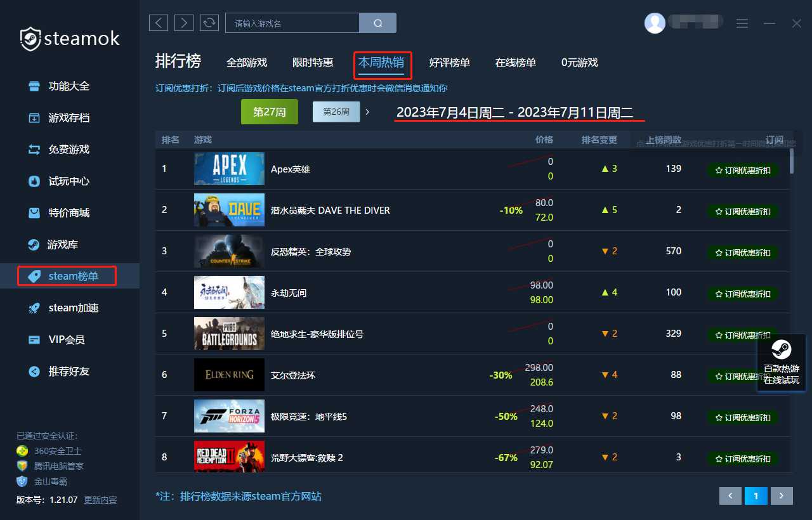This screenshot has height=520, width=812.
Task: Open the user avatar profile
Action: 655,23
